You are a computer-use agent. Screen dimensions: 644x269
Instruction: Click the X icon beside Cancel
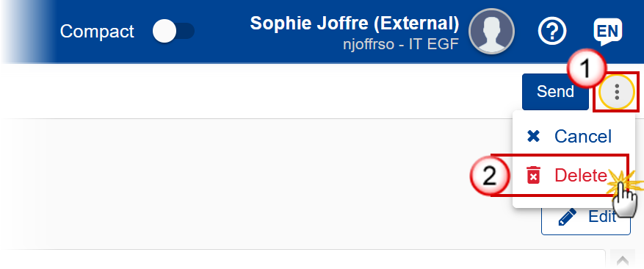533,136
